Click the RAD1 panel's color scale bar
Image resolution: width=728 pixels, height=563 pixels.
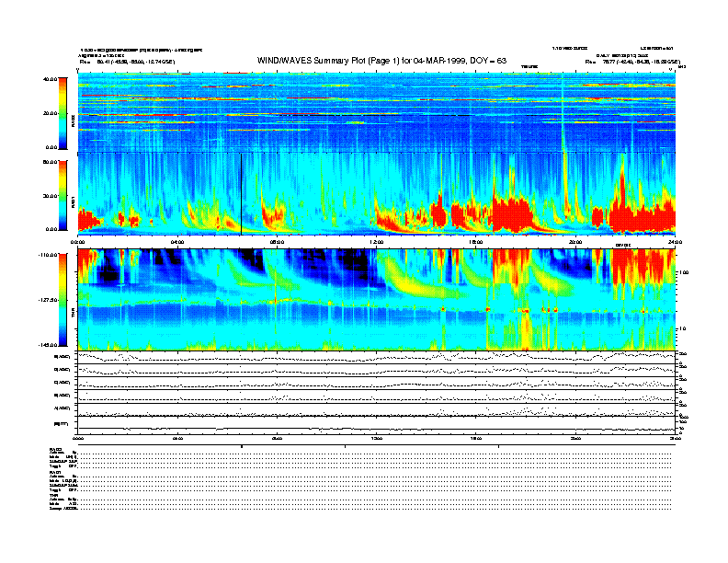tap(63, 195)
